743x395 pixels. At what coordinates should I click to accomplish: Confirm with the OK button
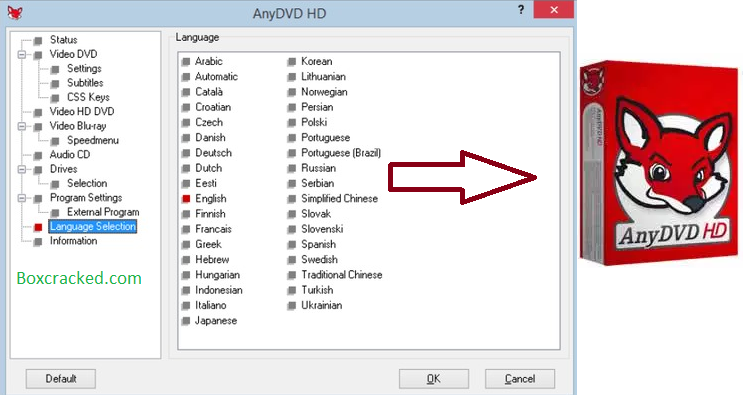[434, 379]
